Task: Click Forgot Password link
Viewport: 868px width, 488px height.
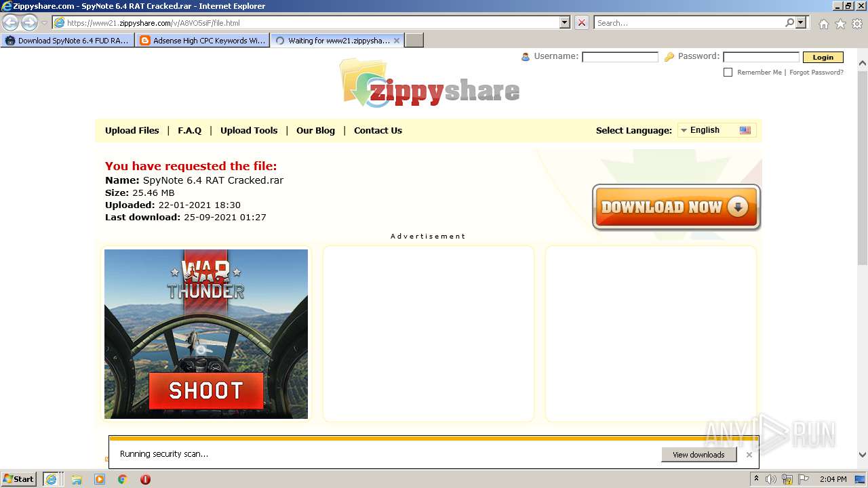Action: point(816,73)
